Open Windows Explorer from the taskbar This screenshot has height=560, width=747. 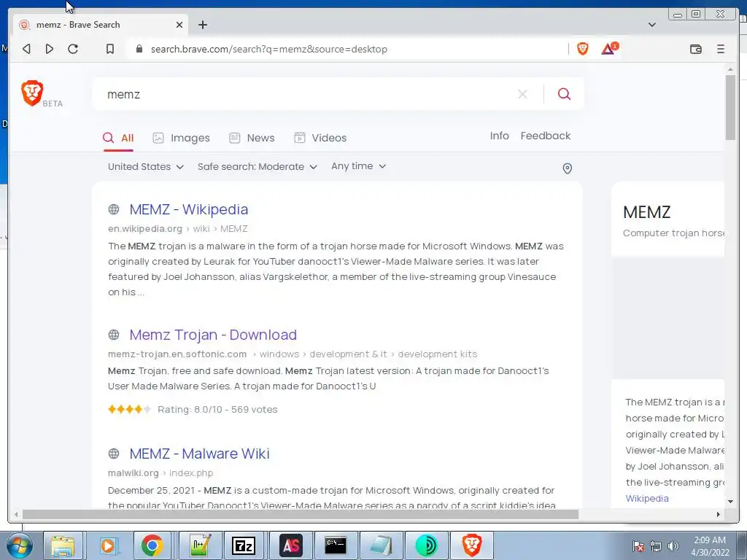coord(63,545)
